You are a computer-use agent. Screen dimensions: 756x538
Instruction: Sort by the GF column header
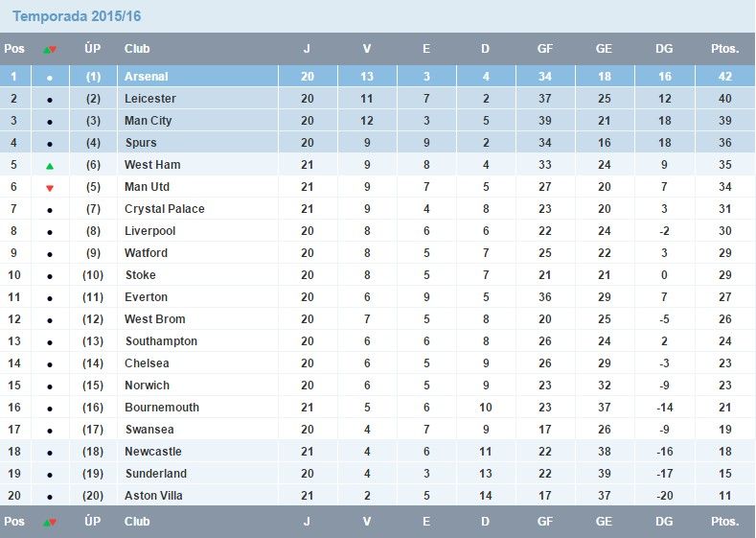tap(544, 49)
